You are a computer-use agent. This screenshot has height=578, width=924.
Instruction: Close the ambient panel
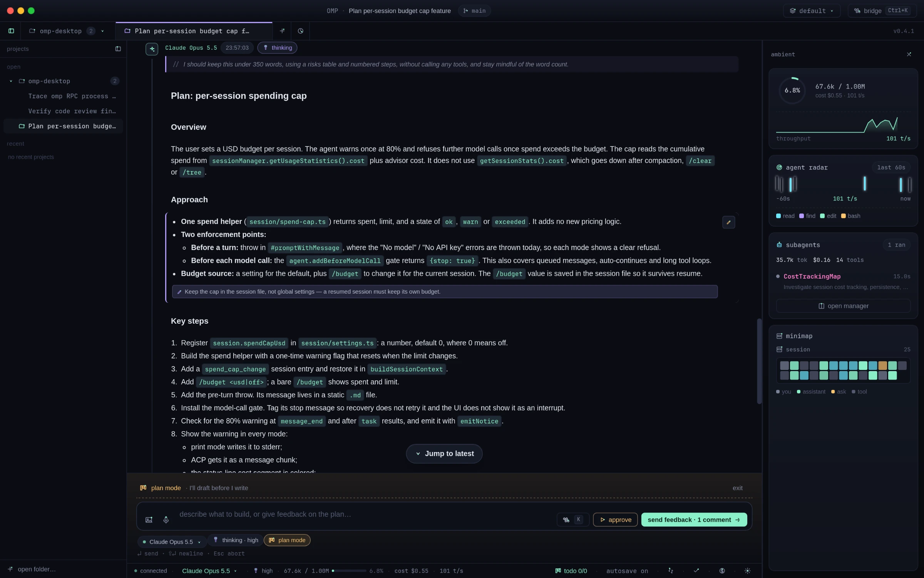click(x=909, y=54)
